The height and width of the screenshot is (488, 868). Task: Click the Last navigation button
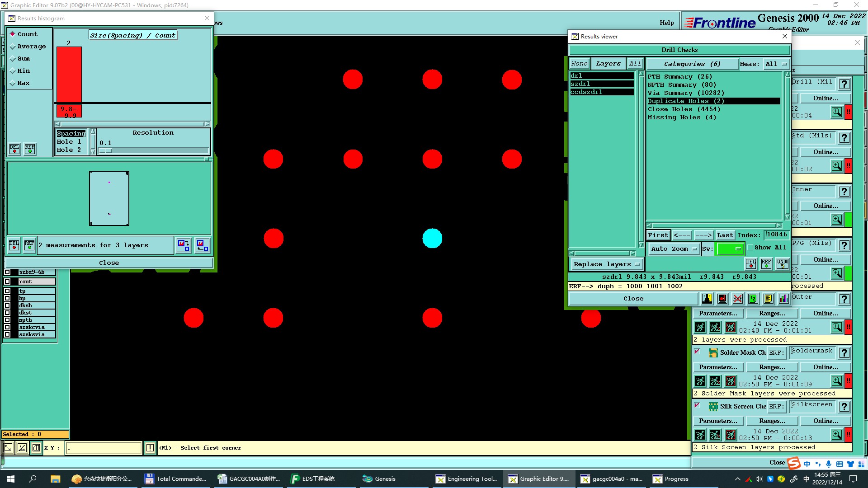click(725, 235)
